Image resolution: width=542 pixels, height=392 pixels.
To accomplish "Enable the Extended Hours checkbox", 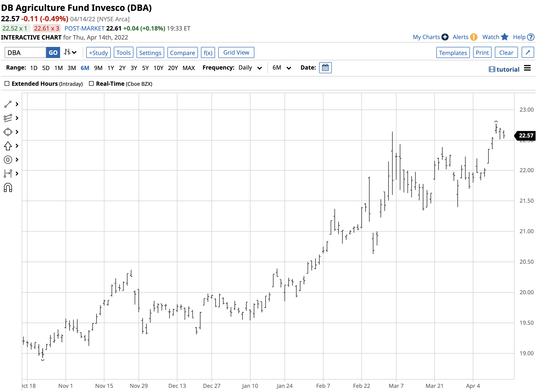I will (7, 84).
